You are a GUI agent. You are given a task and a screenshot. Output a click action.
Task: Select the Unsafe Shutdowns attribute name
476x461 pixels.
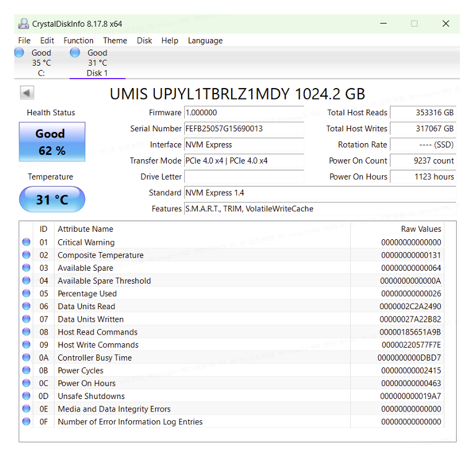91,396
